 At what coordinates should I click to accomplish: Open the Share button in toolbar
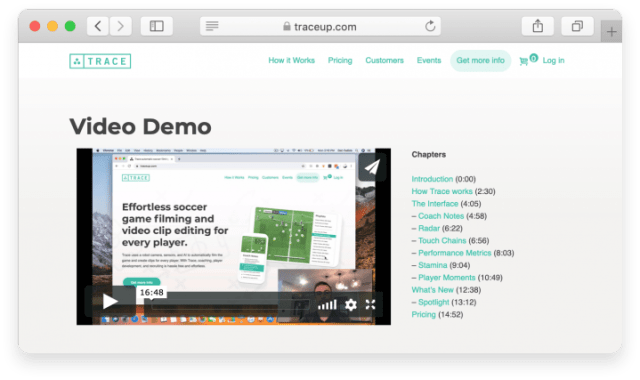tap(538, 27)
